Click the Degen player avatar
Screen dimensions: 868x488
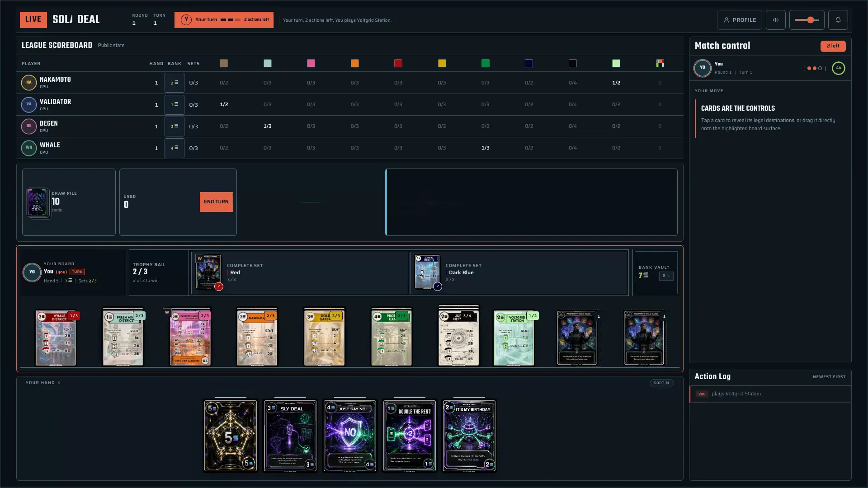pyautogui.click(x=29, y=126)
